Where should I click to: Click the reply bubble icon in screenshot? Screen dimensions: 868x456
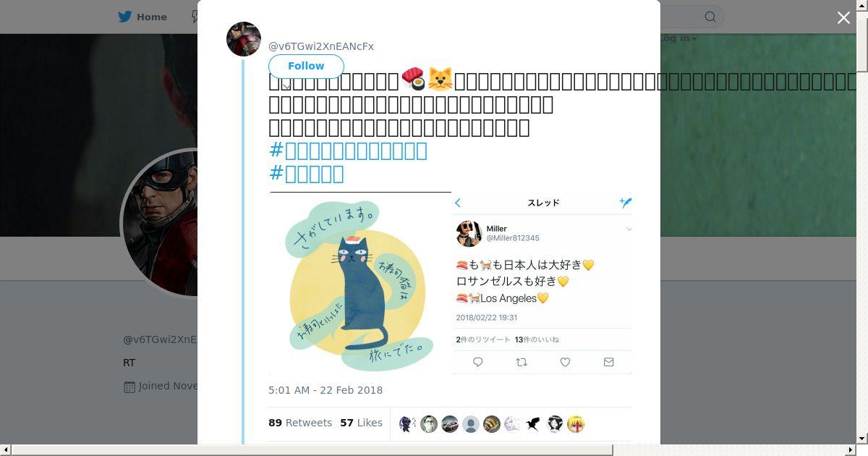[x=478, y=362]
